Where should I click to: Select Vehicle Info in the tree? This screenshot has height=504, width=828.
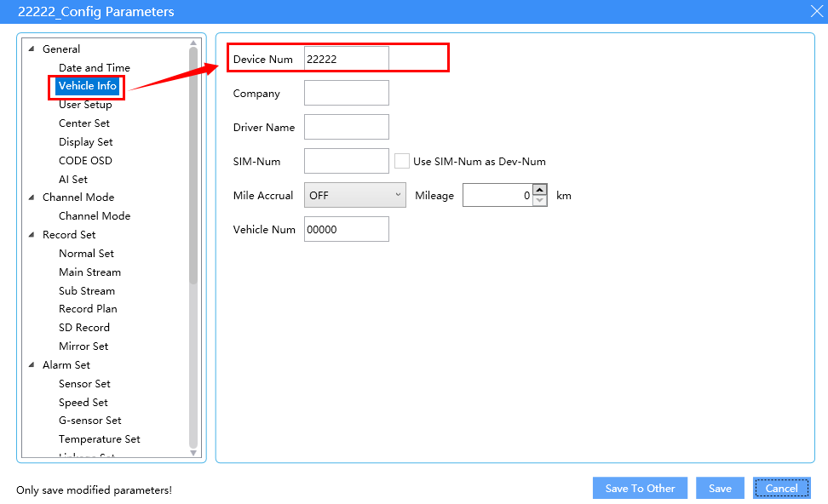click(x=87, y=86)
